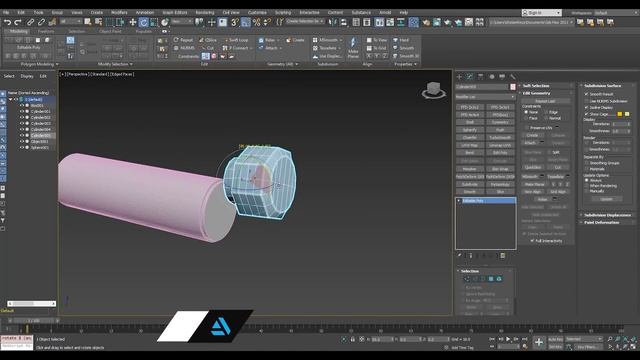
Task: Toggle the Smooth Result checkbox
Action: coord(587,94)
